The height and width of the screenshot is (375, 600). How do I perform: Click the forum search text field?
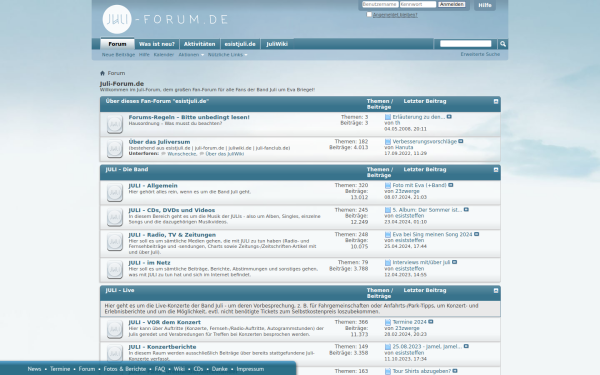(466, 44)
